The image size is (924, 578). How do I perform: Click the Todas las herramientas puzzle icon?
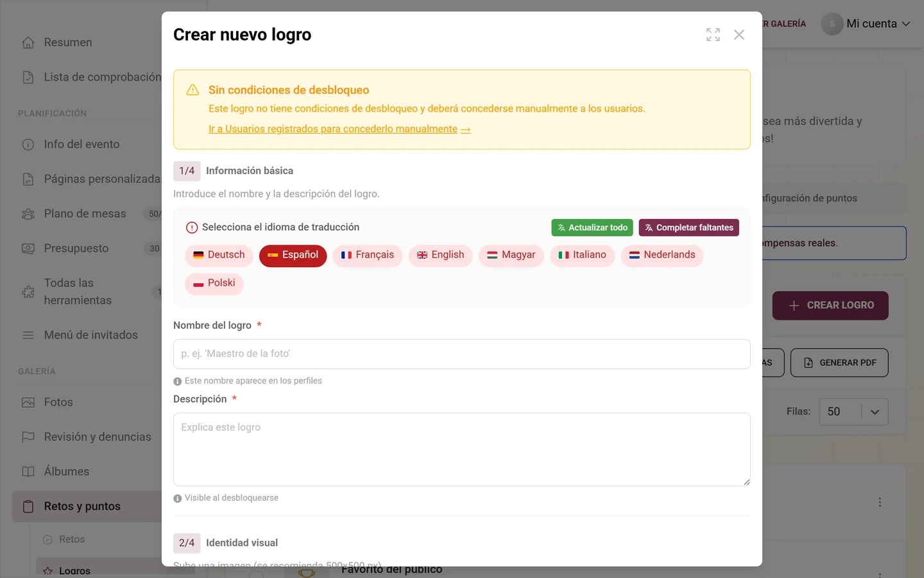(28, 292)
